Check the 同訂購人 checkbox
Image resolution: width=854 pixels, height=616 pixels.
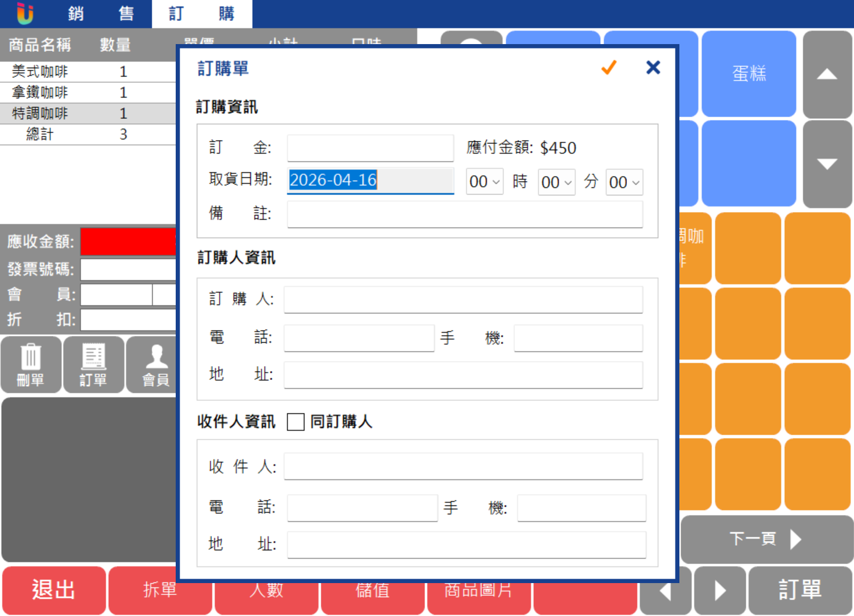click(x=296, y=422)
